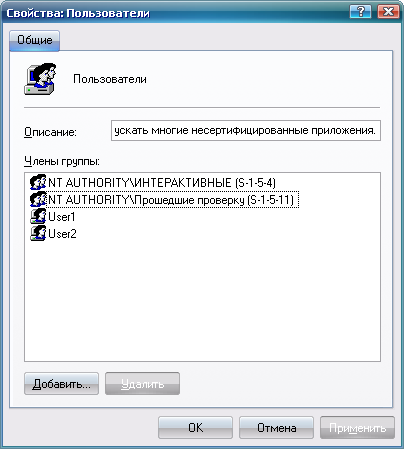The width and height of the screenshot is (404, 449).
Task: Click the Удалить button
Action: [142, 384]
